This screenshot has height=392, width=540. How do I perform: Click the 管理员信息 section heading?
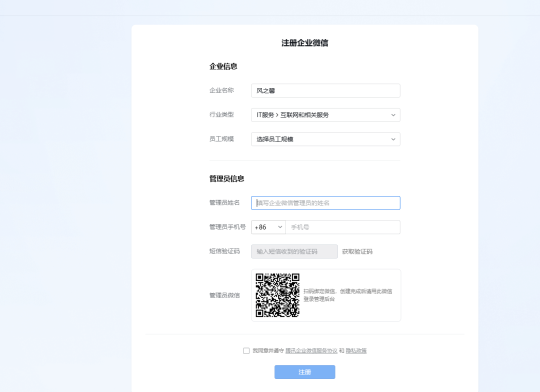pos(226,179)
